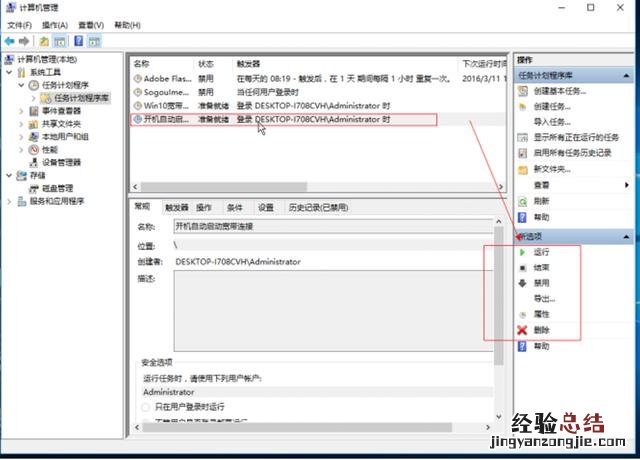The image size is (640, 460).
Task: Click the red X 删除 (Delete) action
Action: 541,329
